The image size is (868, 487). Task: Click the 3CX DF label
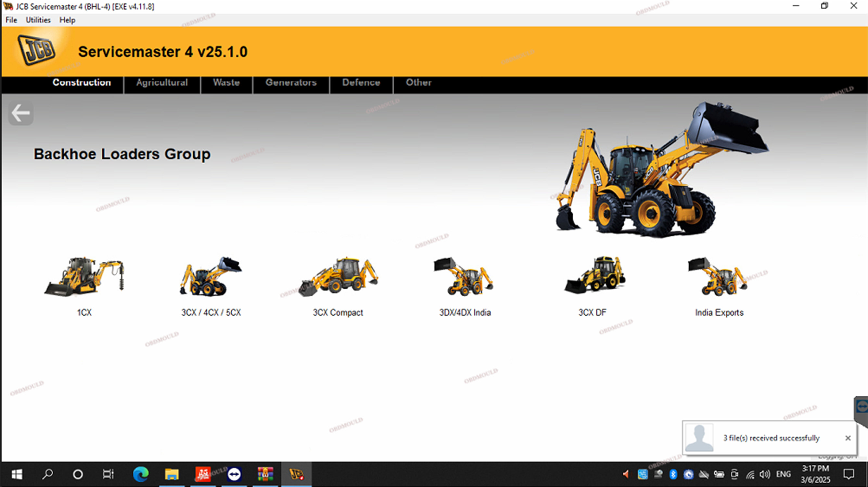pyautogui.click(x=592, y=313)
